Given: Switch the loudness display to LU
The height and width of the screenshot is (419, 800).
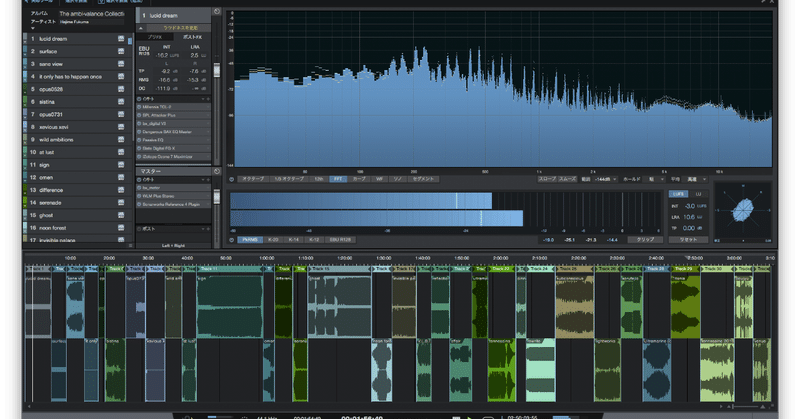Looking at the screenshot, I should [699, 194].
